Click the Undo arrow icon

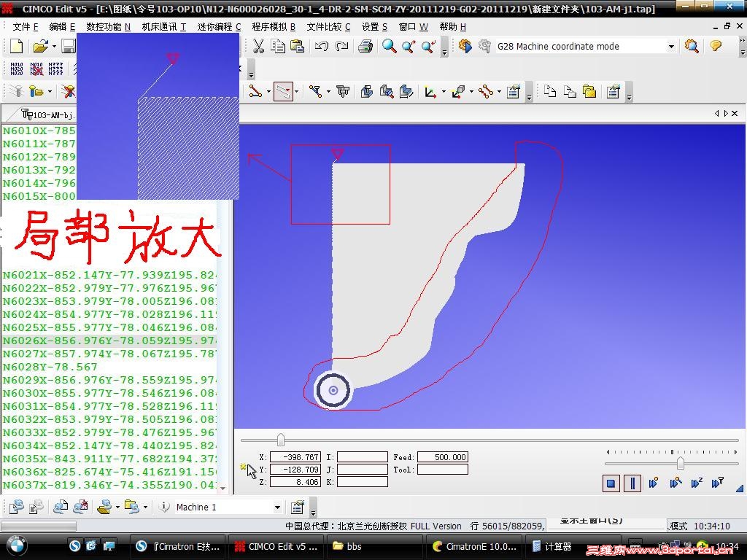(x=322, y=46)
